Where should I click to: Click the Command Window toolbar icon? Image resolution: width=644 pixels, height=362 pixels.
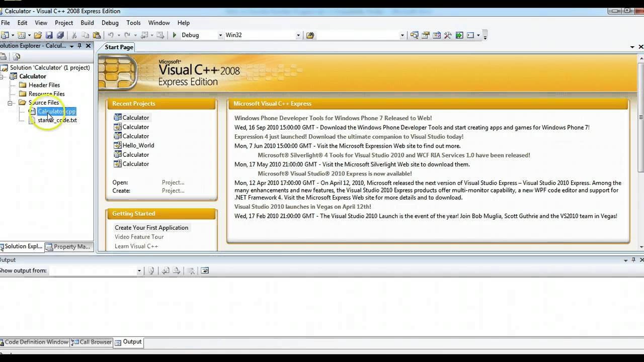click(470, 35)
